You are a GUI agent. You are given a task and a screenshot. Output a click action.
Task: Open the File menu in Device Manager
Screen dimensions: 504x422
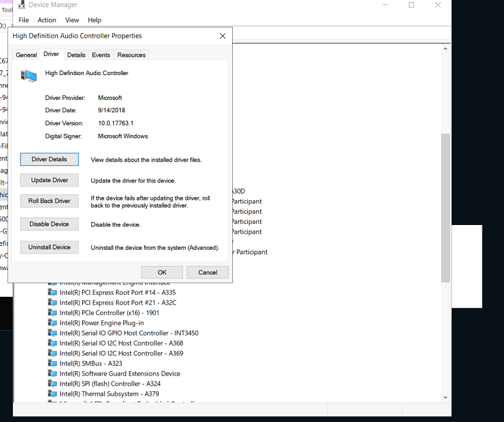(x=23, y=20)
